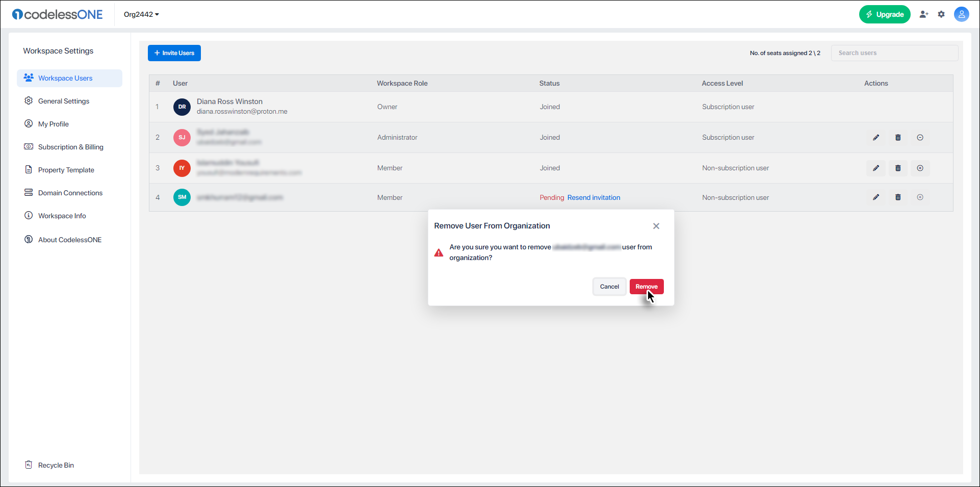Open Subscription & Billing settings
980x487 pixels.
click(70, 146)
